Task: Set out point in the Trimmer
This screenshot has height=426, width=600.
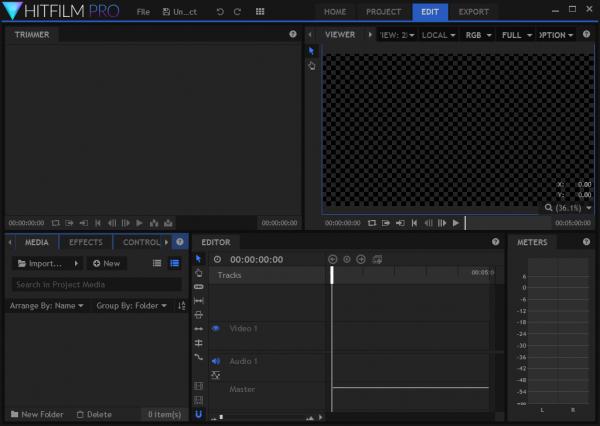Action: (83, 223)
